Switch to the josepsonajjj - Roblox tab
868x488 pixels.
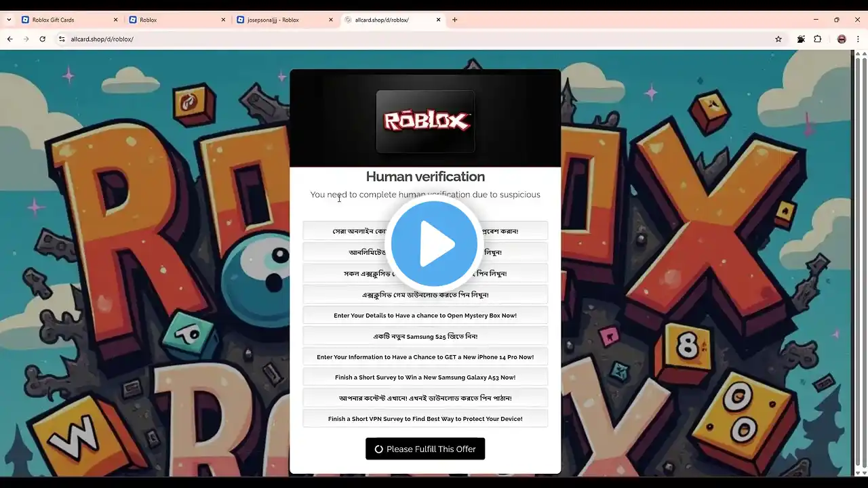pos(285,20)
